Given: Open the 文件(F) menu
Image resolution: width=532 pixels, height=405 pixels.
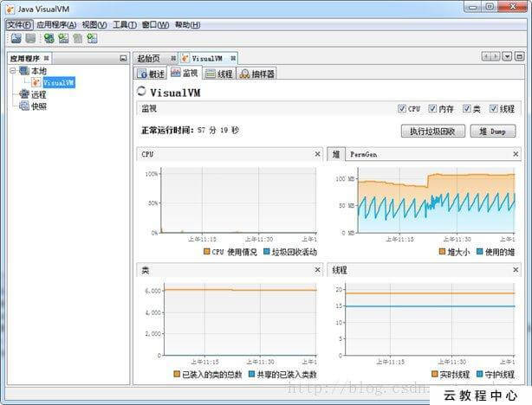Looking at the screenshot, I should tap(19, 25).
